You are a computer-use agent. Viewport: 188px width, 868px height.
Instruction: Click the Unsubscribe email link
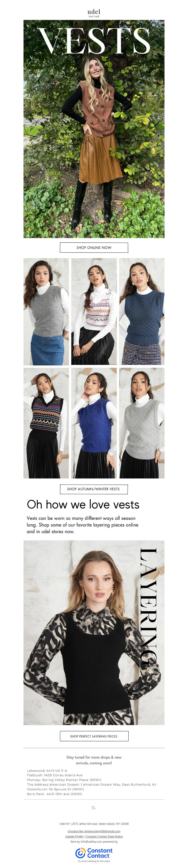[94, 831]
